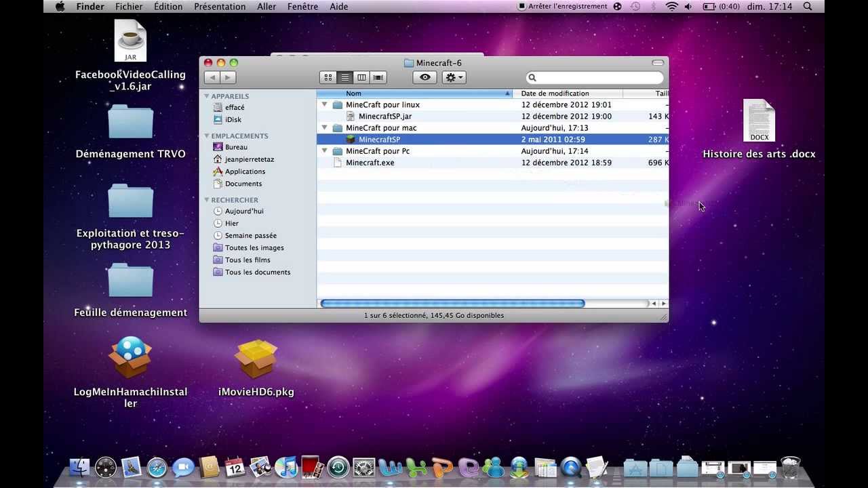Select the Feuille démenagement desktop folder
The height and width of the screenshot is (488, 868).
coord(130,290)
